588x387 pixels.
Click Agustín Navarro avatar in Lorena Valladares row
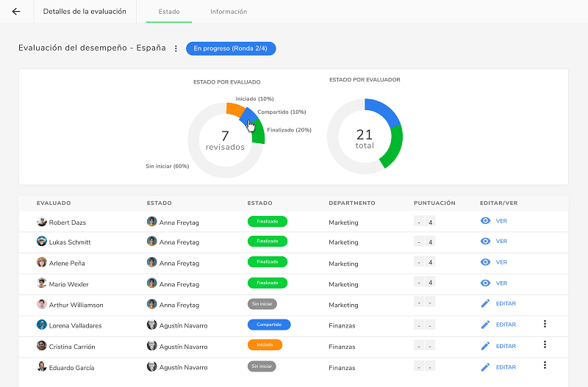(151, 325)
